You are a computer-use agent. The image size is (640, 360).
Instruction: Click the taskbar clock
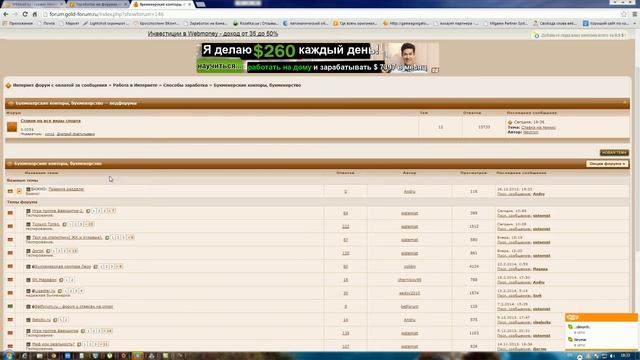(625, 356)
